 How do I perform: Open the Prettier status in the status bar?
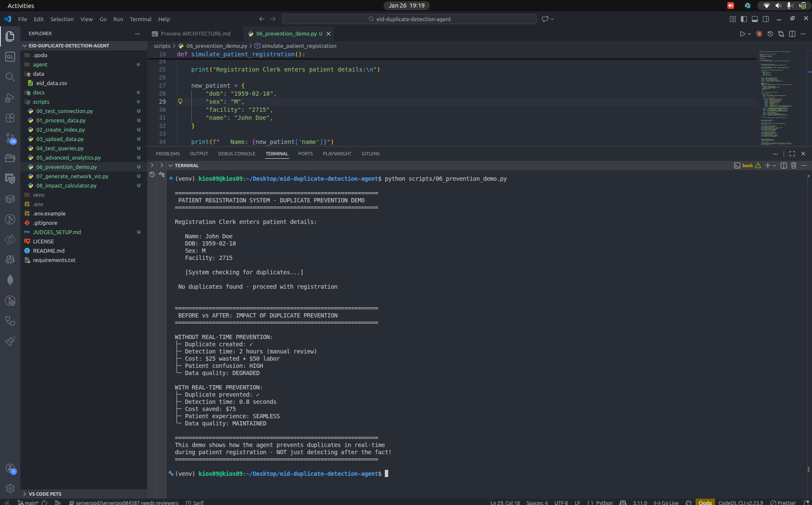coord(783,502)
